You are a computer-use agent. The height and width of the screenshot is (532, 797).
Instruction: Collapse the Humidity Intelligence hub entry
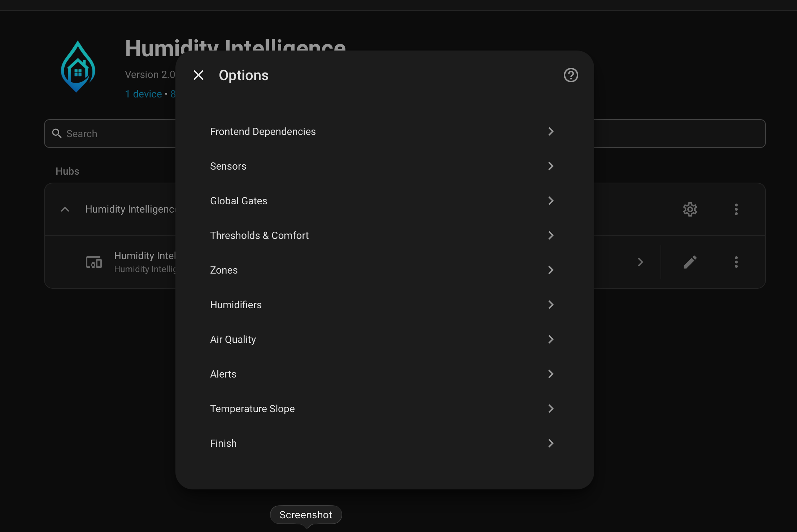pyautogui.click(x=65, y=209)
